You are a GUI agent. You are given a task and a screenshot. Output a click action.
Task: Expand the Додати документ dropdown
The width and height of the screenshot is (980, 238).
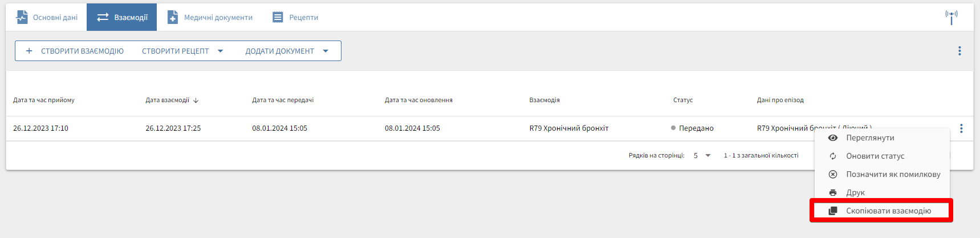(x=326, y=51)
